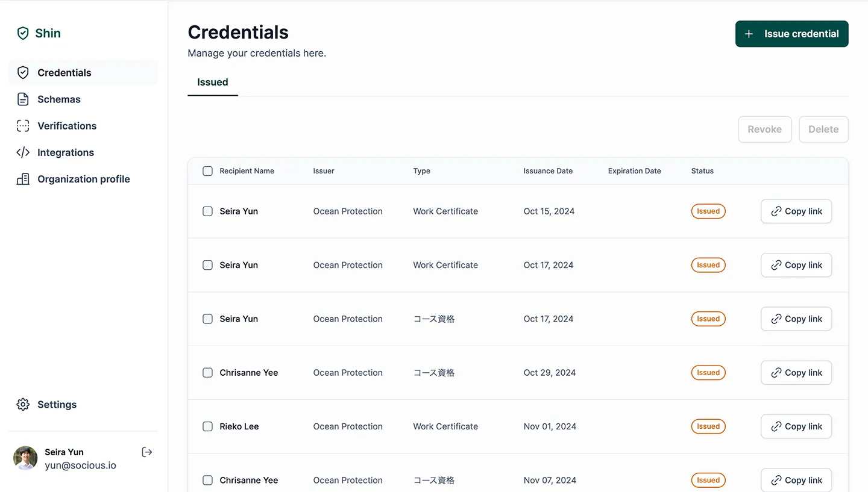
Task: Click the Verifications scan icon
Action: pos(23,125)
